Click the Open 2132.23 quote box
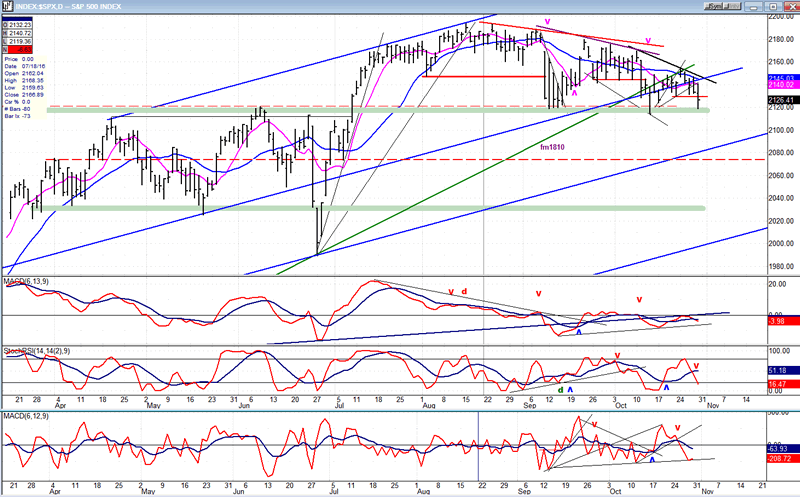Viewport: 800px width, 497px height. [x=17, y=24]
